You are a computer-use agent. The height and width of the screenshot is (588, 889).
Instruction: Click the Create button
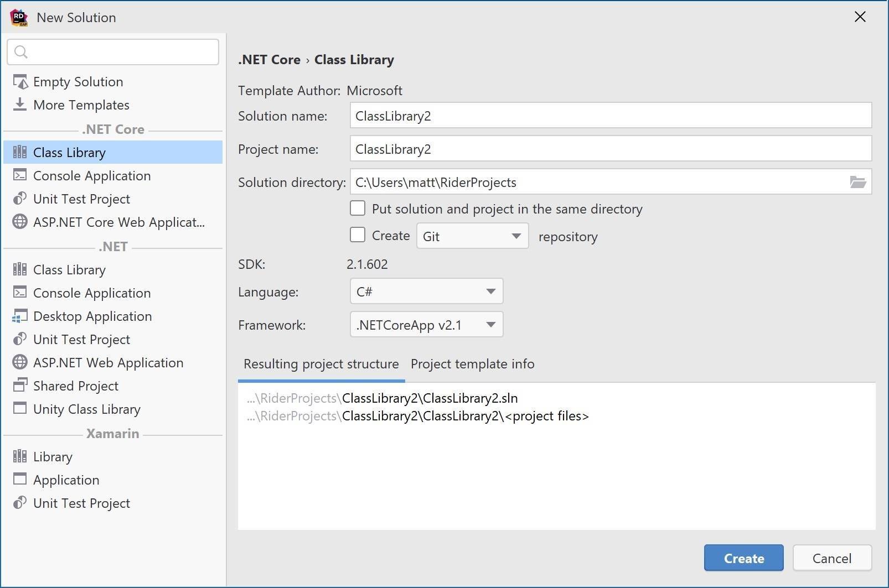click(743, 558)
